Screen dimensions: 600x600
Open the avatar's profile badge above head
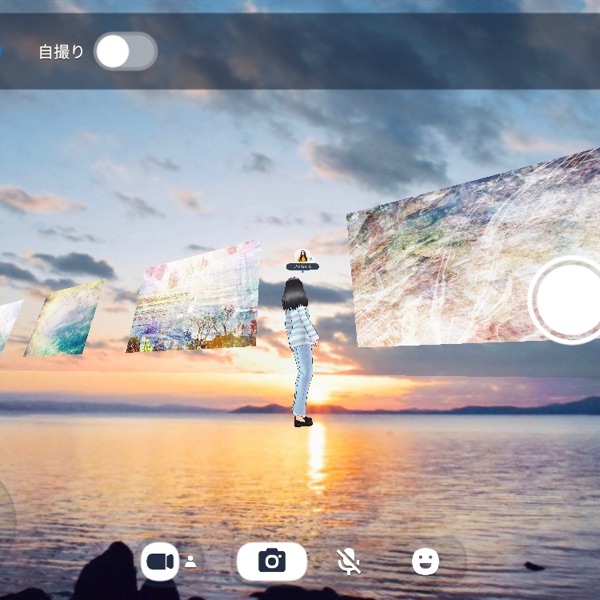303,255
